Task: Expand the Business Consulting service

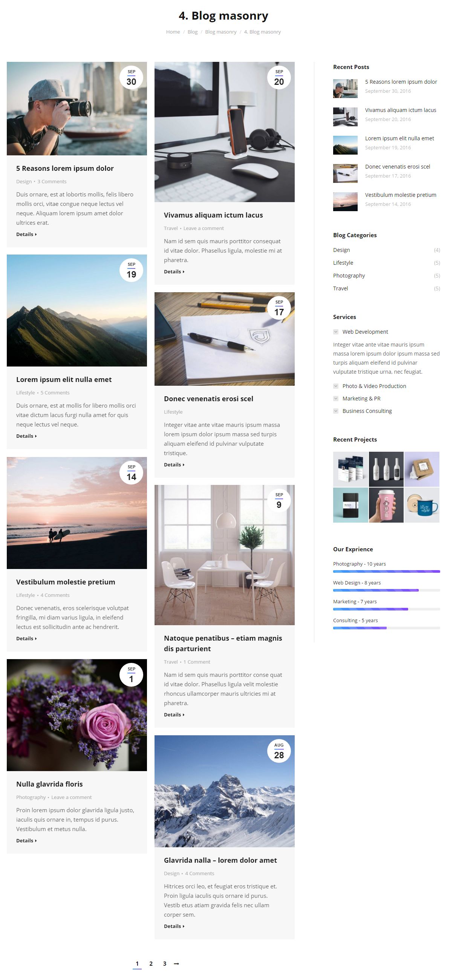Action: [x=363, y=411]
